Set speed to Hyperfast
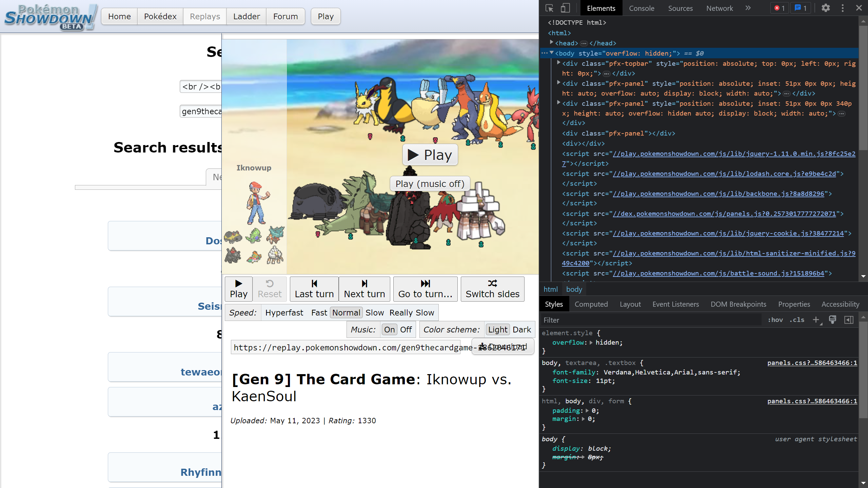The height and width of the screenshot is (488, 868). 284,312
